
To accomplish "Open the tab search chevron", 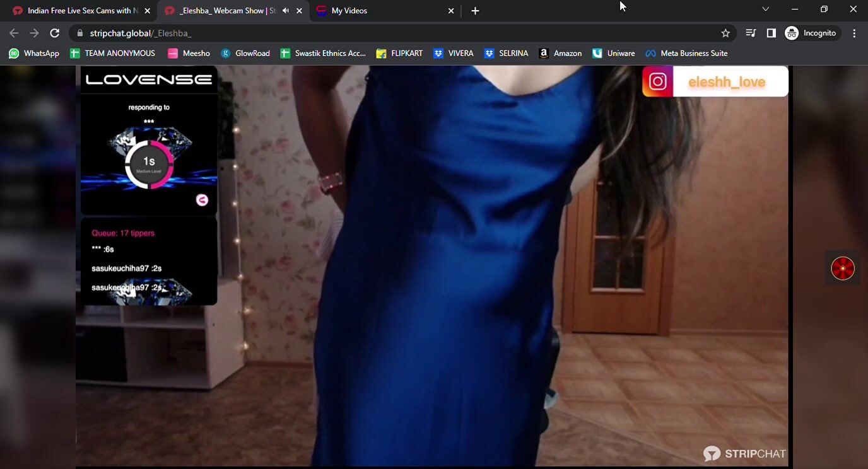I will coord(765,9).
